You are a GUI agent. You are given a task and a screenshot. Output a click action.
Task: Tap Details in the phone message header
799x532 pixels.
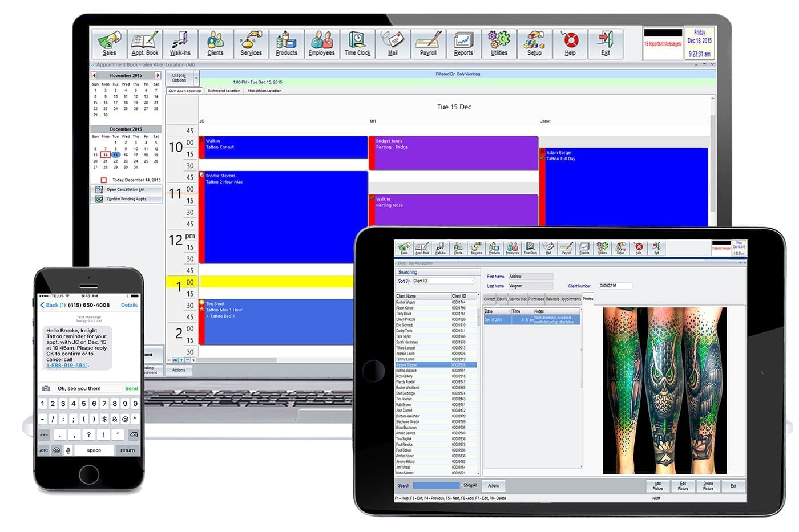[130, 305]
